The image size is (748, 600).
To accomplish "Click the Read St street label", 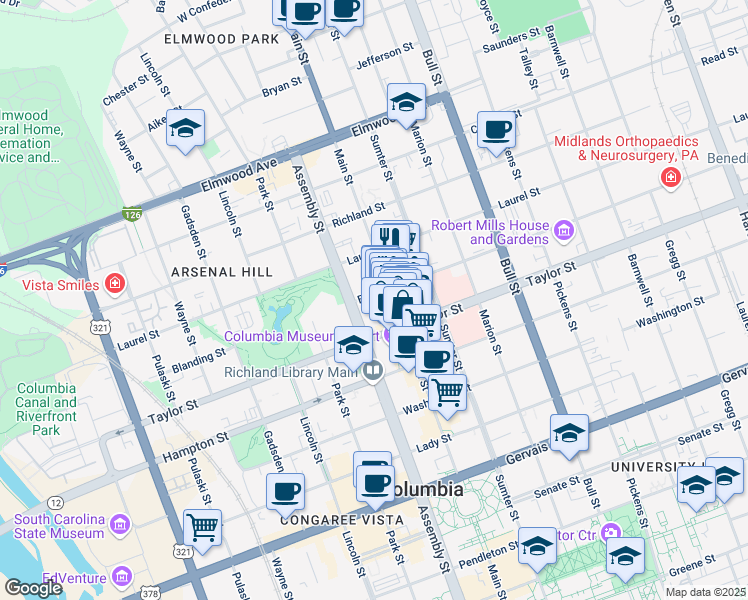I will click(x=720, y=56).
